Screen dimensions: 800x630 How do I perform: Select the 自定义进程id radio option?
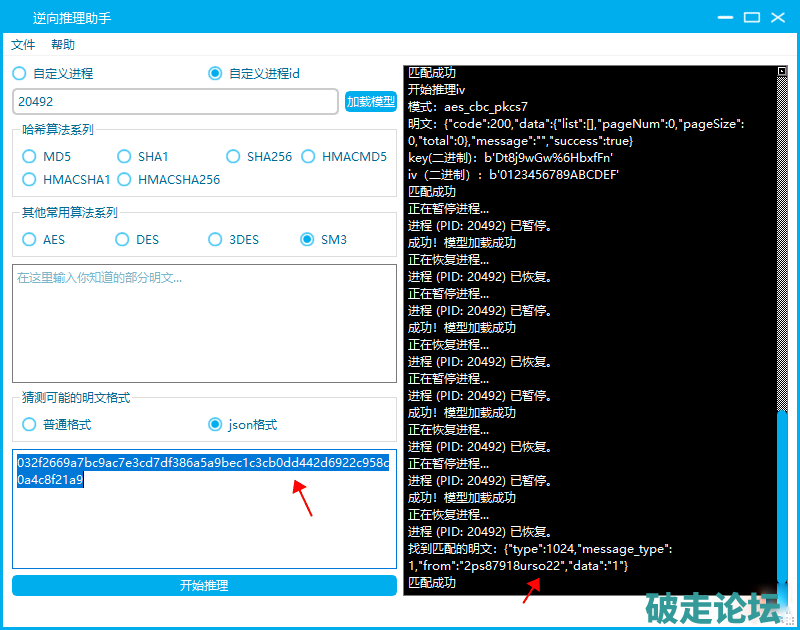(215, 73)
